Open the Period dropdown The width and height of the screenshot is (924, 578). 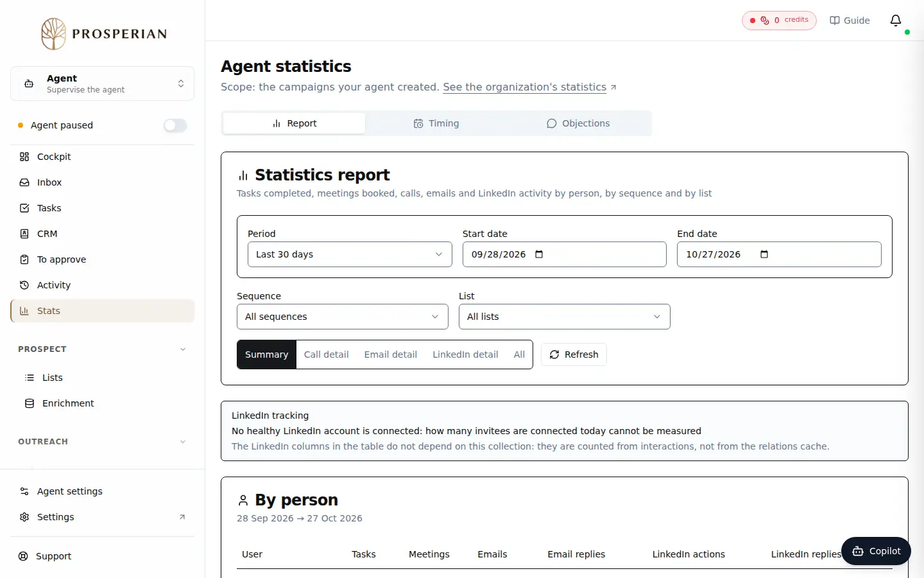coord(350,254)
